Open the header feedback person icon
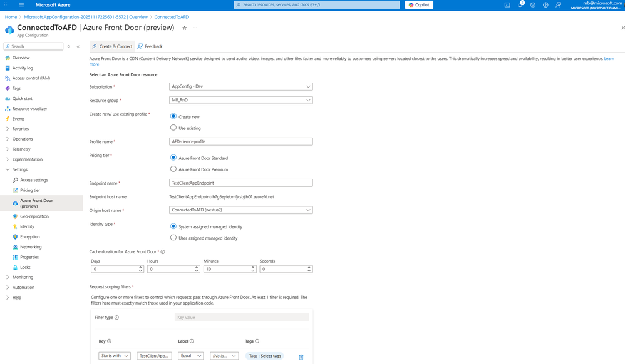The width and height of the screenshot is (625, 364). pos(559,5)
